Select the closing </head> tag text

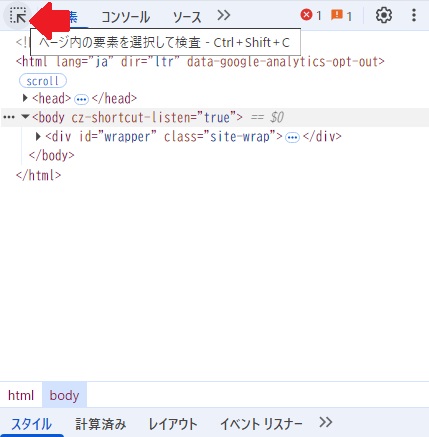114,98
